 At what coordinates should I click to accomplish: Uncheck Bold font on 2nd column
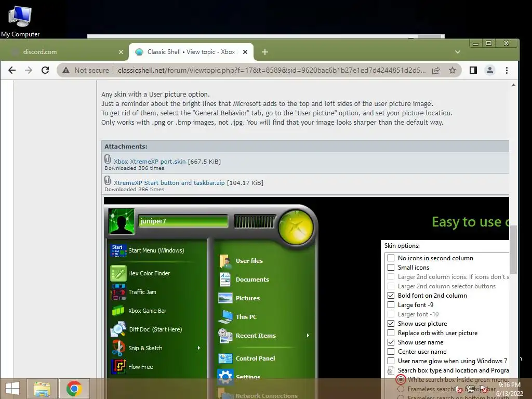(391, 296)
